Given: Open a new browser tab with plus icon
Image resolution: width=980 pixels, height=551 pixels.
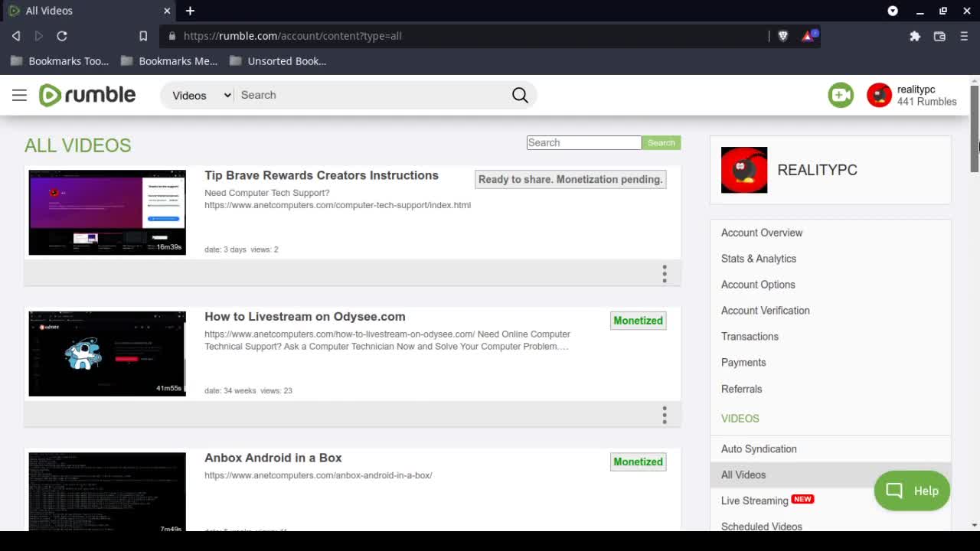Looking at the screenshot, I should [x=190, y=11].
